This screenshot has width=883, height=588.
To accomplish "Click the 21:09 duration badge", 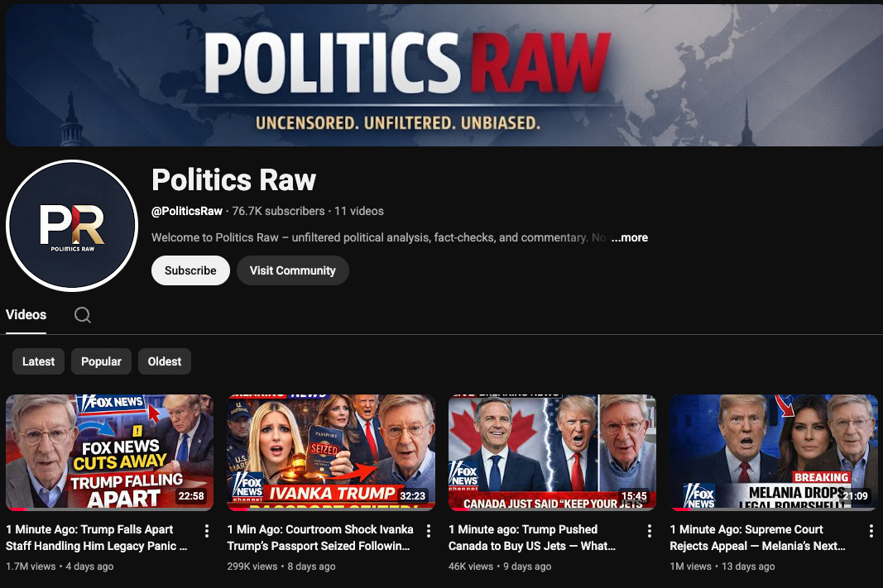I will click(x=855, y=496).
